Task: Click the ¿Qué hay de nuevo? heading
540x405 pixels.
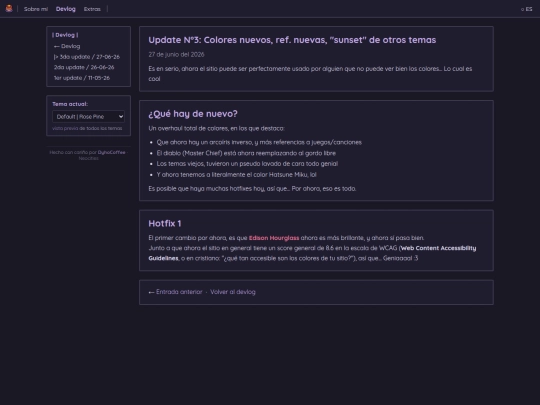Action: (x=193, y=114)
